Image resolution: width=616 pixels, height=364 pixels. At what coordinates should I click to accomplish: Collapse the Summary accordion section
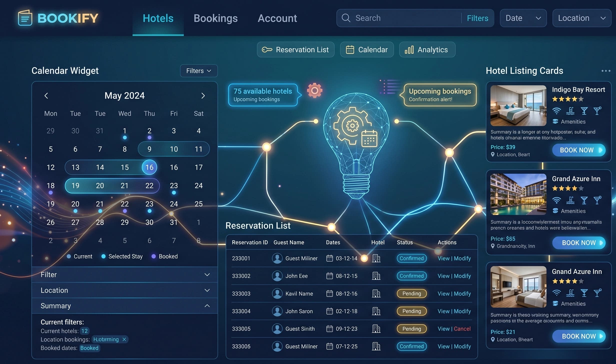(x=125, y=306)
